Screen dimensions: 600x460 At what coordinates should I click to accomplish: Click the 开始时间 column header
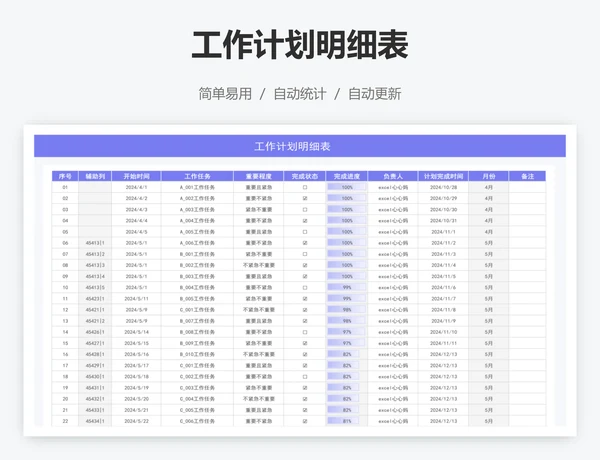click(136, 176)
